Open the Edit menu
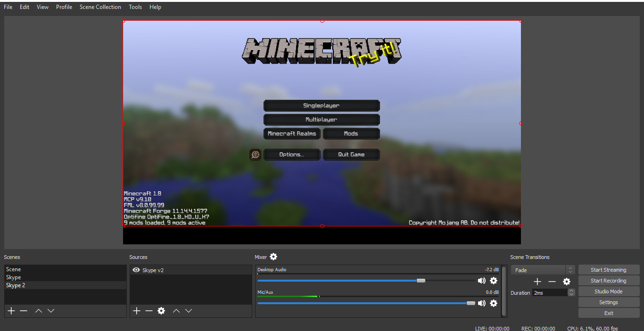Viewport: 644px width, 331px height. coord(25,7)
